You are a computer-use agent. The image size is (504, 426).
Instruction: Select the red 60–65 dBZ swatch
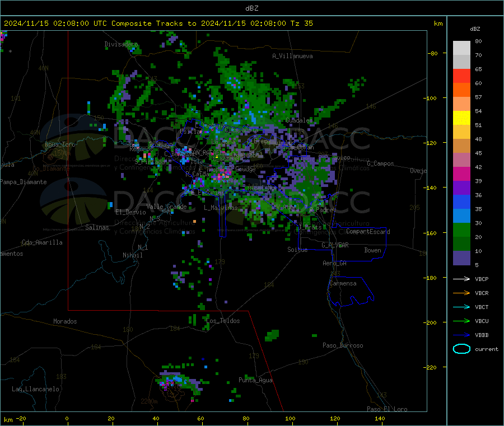(461, 76)
